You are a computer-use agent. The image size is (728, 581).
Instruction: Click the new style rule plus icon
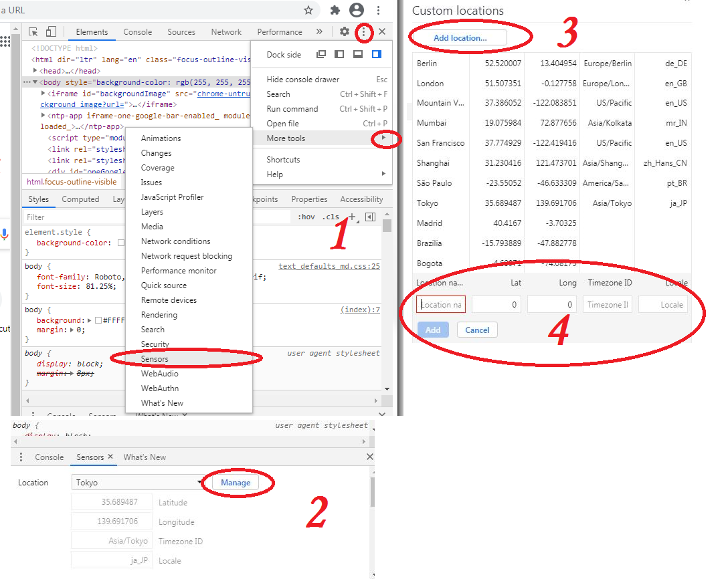click(352, 217)
